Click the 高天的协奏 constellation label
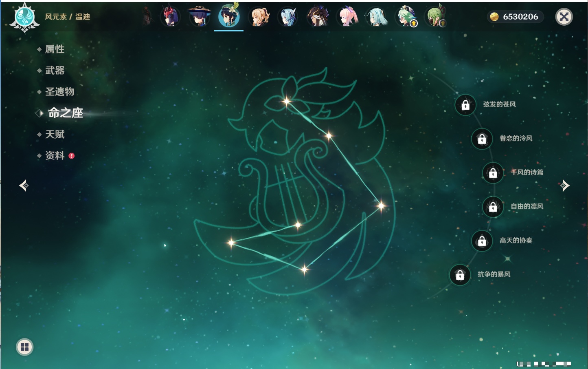The image size is (588, 369). [516, 240]
